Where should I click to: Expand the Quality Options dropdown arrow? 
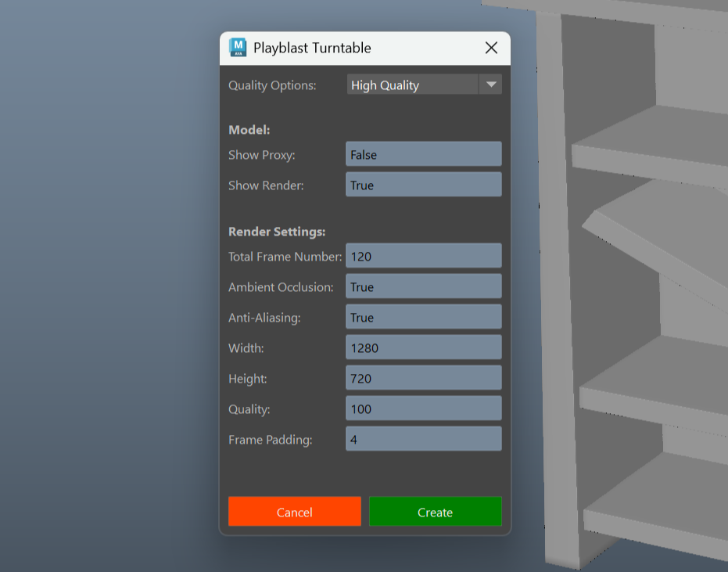coord(490,85)
